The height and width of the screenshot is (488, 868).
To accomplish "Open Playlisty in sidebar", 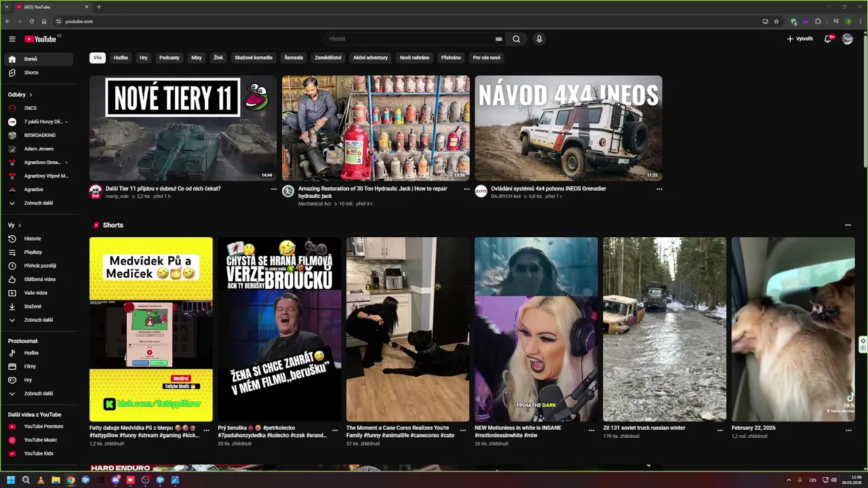I will point(39,252).
